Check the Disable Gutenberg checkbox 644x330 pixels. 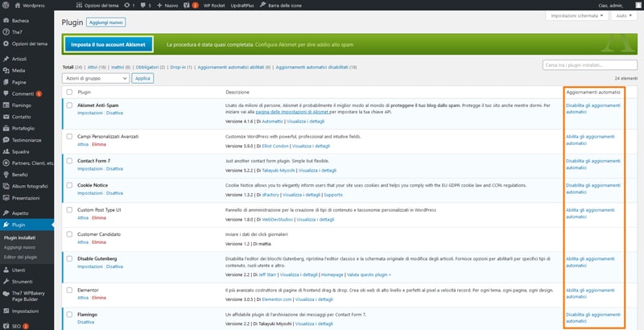click(69, 258)
